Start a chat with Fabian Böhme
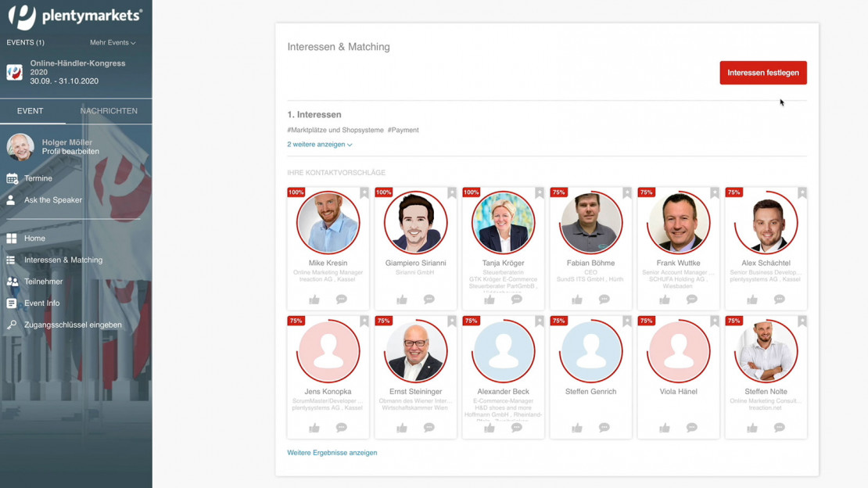Image resolution: width=868 pixels, height=488 pixels. coord(604,300)
